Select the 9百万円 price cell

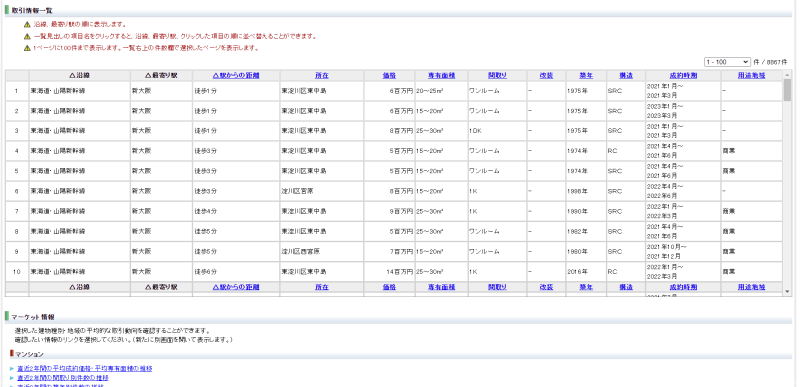389,211
